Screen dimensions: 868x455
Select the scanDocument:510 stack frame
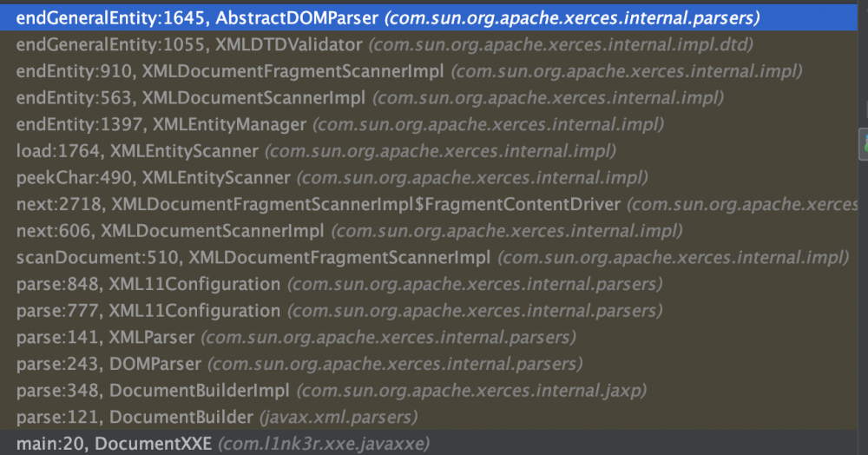[x=253, y=258]
